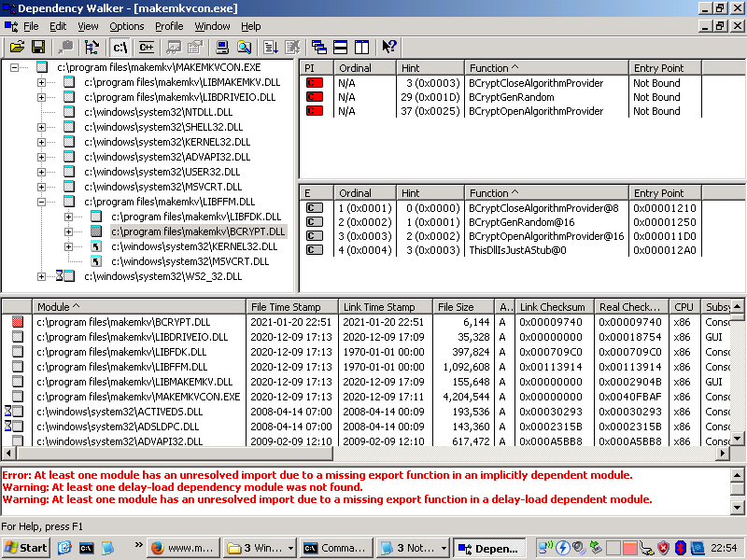747x560 pixels.
Task: Expand the BCRYPT.DLL tree node
Action: (x=68, y=231)
